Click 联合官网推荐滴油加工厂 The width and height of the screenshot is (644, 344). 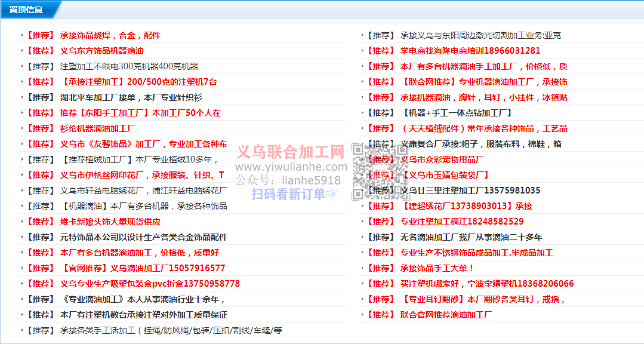(x=446, y=315)
